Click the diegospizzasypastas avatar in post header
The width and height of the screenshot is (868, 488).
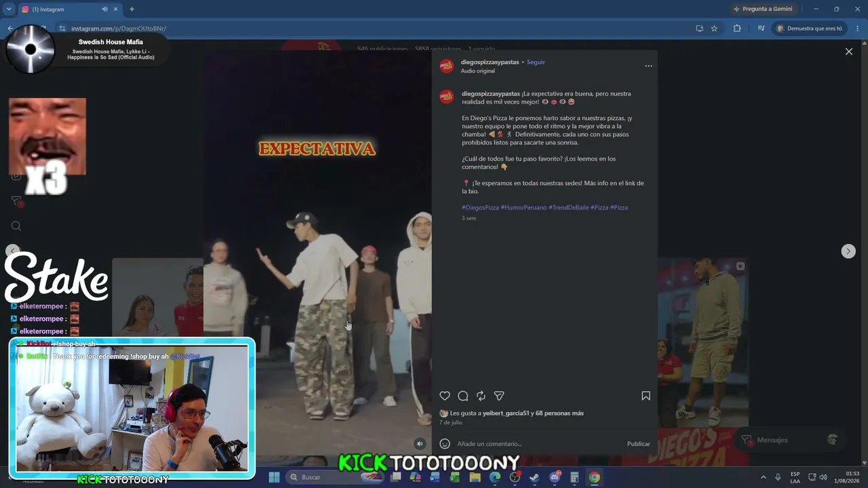[446, 66]
